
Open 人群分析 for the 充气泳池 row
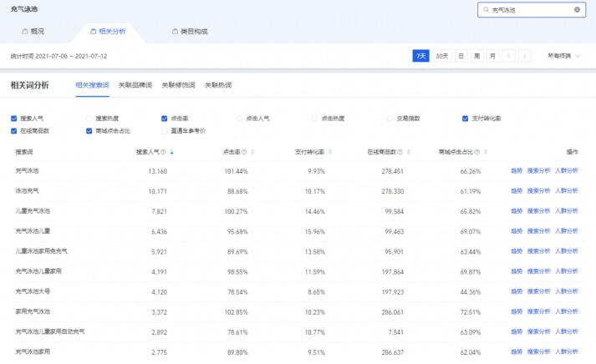coord(567,171)
